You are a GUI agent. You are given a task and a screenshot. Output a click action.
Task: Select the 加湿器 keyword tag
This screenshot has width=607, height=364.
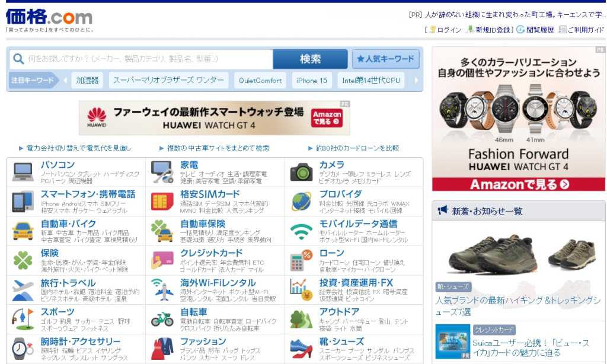(x=87, y=81)
